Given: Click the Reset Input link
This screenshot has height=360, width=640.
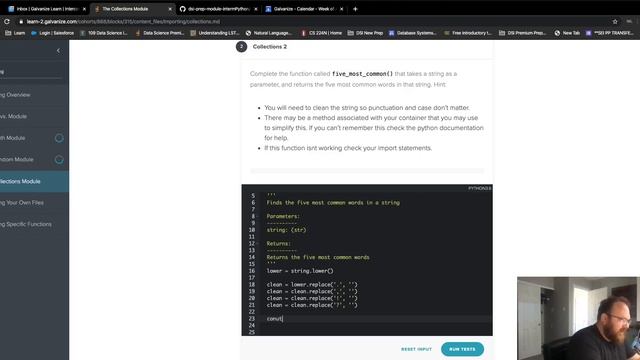Looking at the screenshot, I should tap(416, 349).
